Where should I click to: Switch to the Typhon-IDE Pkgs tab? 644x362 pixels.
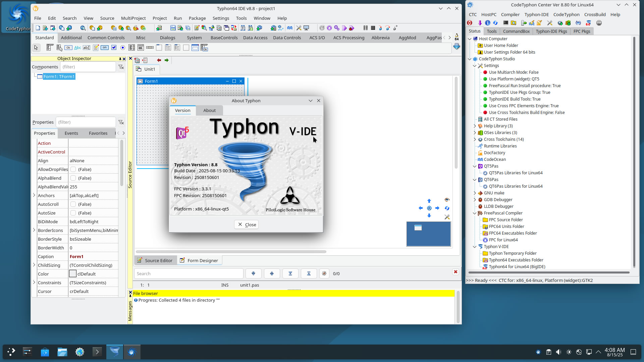[x=551, y=31]
